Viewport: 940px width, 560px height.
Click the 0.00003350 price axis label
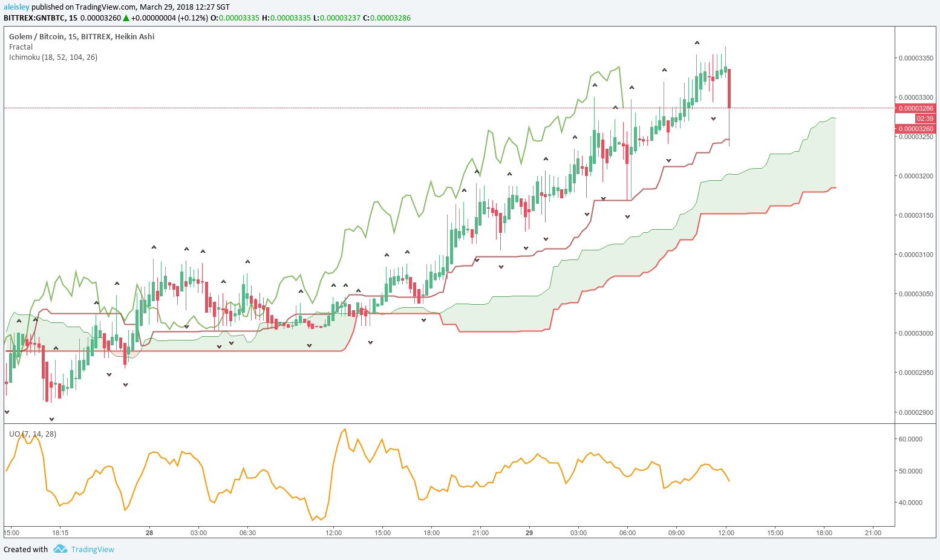(916, 58)
